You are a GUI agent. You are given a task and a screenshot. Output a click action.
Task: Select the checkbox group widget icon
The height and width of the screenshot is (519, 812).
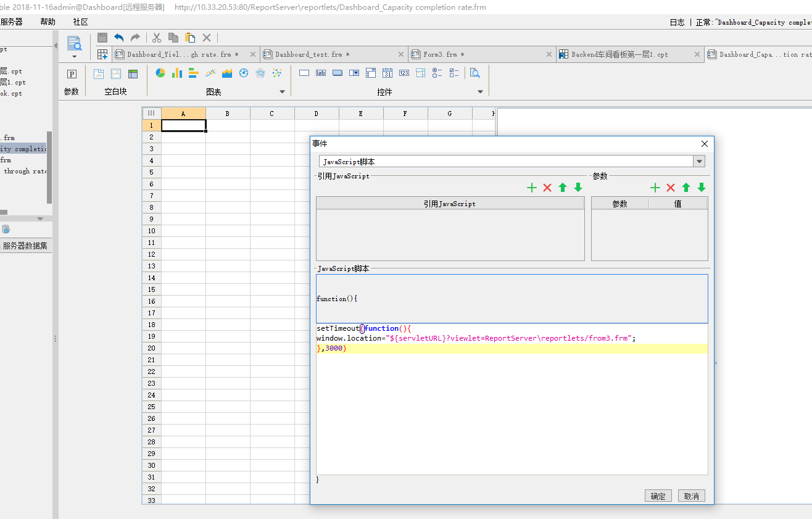[x=454, y=73]
